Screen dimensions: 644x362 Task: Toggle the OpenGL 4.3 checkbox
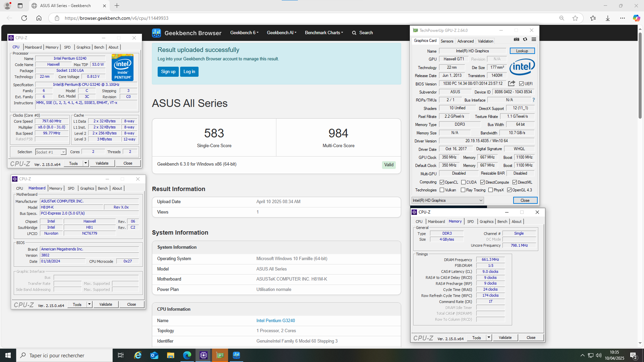point(509,190)
